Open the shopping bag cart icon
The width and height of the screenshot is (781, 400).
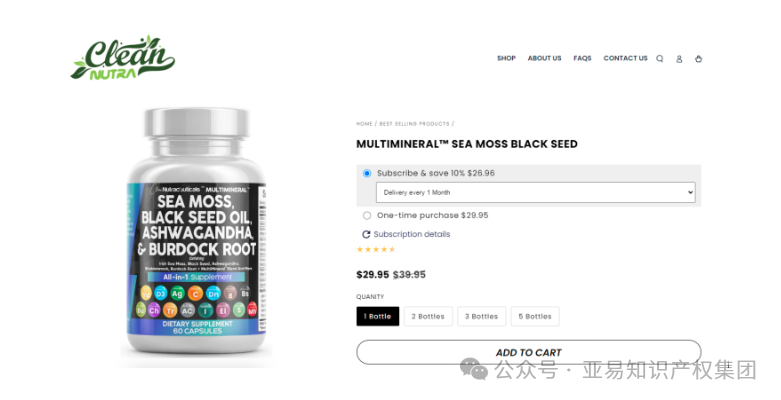698,59
